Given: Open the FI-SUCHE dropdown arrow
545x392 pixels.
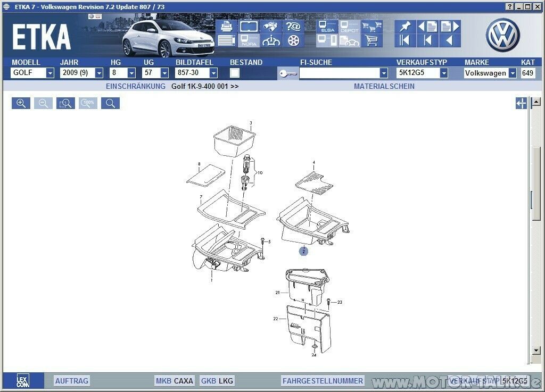Looking at the screenshot, I should tap(384, 73).
